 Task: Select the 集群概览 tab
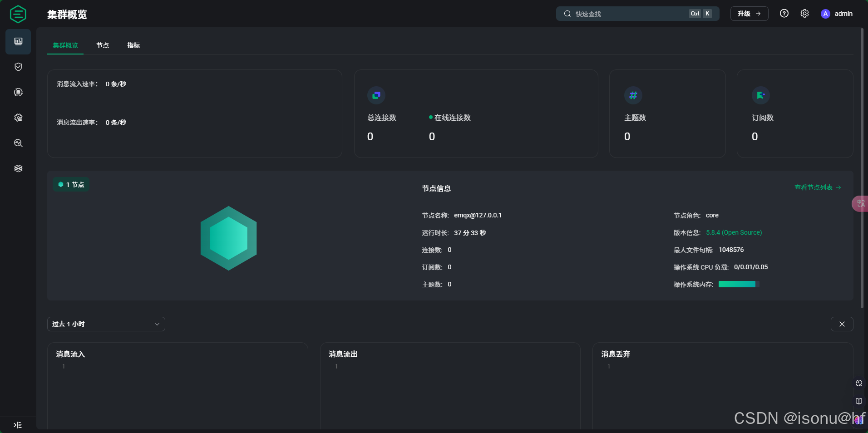(65, 45)
